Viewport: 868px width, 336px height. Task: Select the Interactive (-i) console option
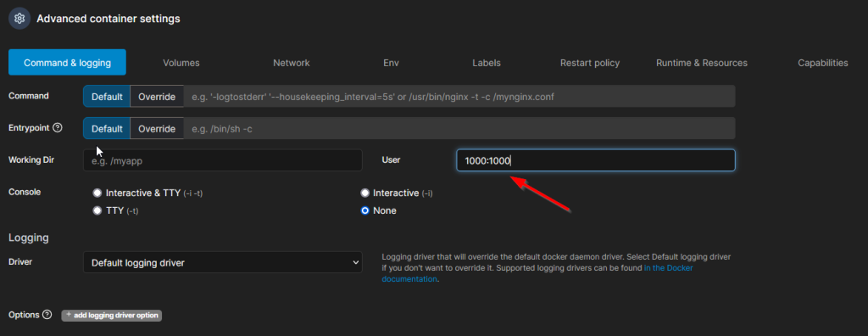[364, 193]
